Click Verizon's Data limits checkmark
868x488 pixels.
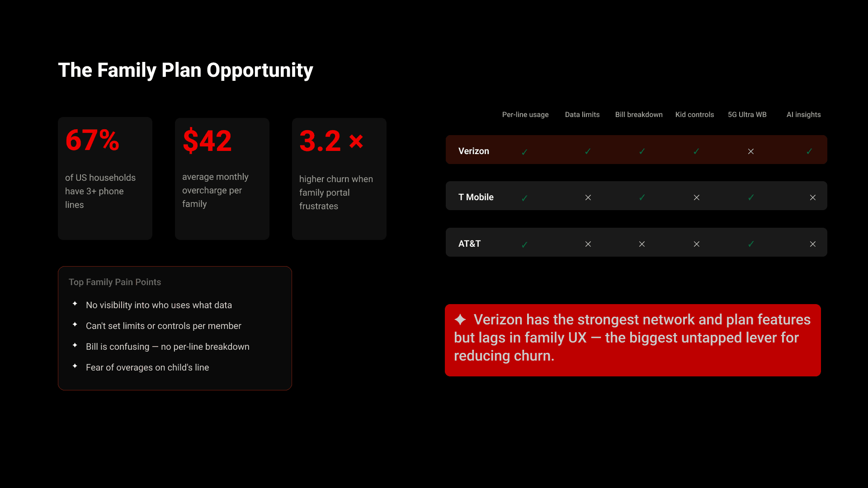(588, 151)
